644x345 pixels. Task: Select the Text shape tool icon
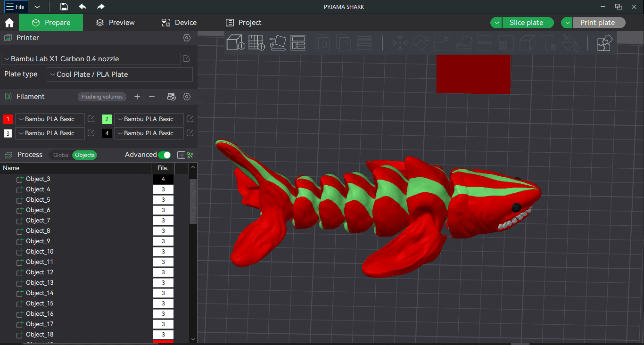549,43
